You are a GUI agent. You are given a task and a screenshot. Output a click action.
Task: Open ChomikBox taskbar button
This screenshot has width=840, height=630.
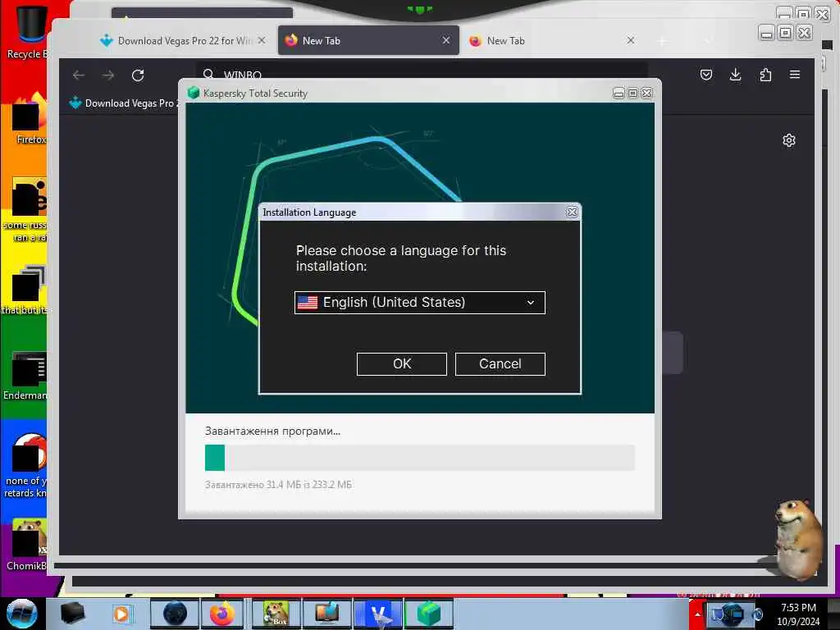coord(276,614)
